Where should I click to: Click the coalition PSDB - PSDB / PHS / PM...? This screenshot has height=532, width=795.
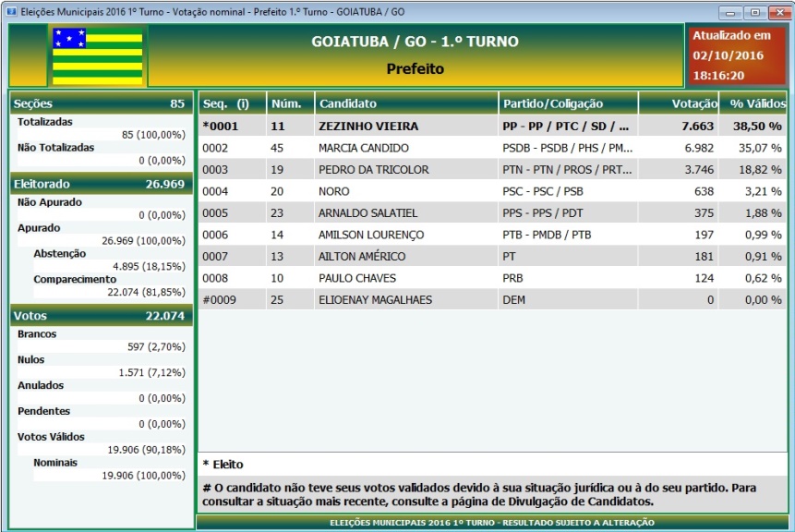click(567, 148)
